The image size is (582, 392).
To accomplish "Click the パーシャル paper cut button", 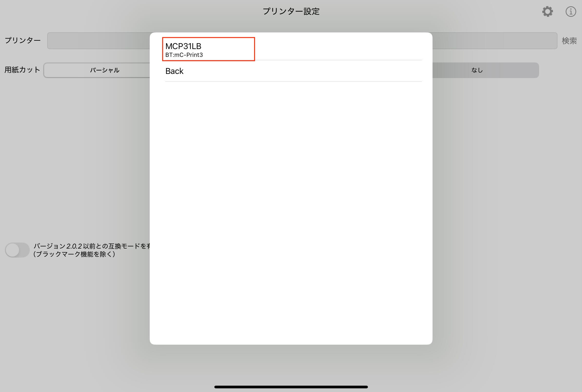I will pyautogui.click(x=104, y=70).
